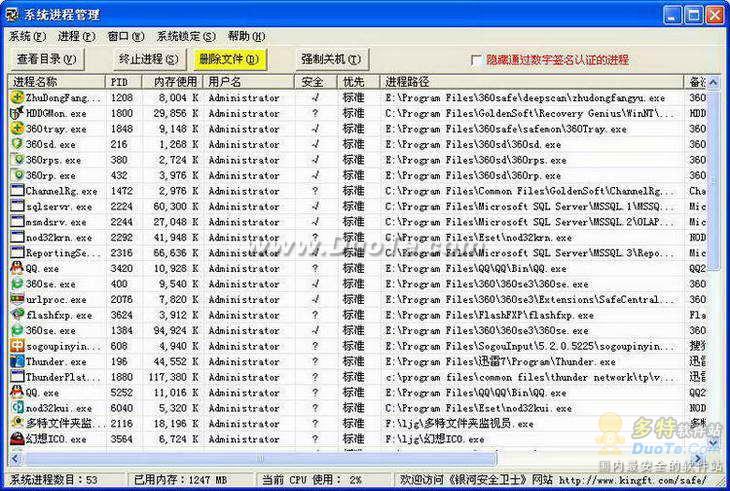Click the yellow 删除文件(D) button
Screen dimensions: 730x491
click(229, 59)
